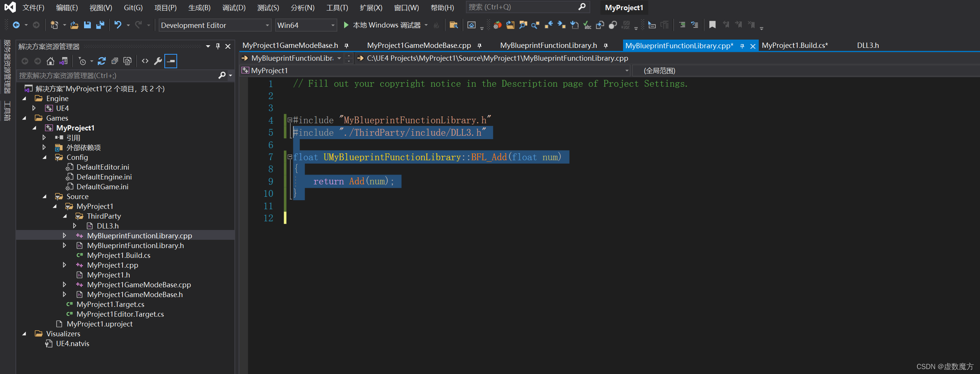
Task: Click the Save All toolbar icon
Action: click(100, 25)
